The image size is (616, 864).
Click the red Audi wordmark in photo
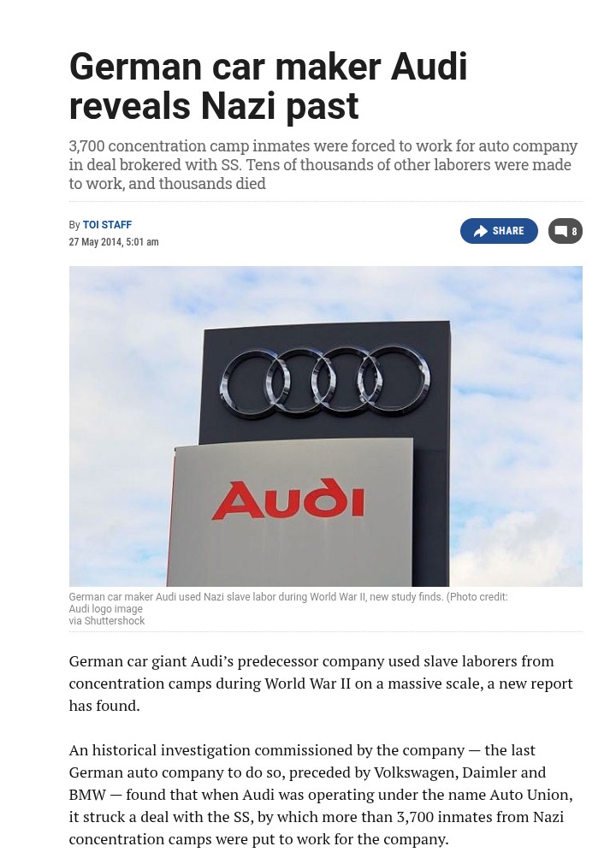(x=288, y=500)
